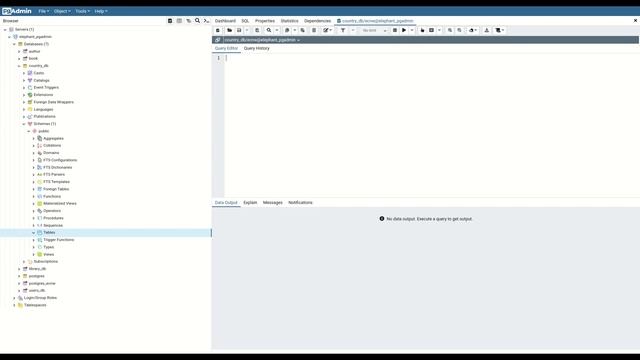Open the Clear eraser dropdown
Viewport: 640px width, 360px height.
point(473,30)
